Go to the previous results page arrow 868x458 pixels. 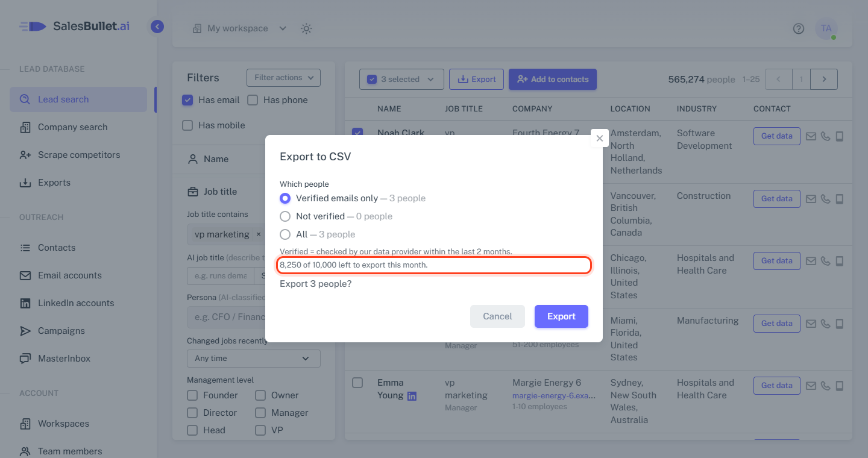coord(779,79)
